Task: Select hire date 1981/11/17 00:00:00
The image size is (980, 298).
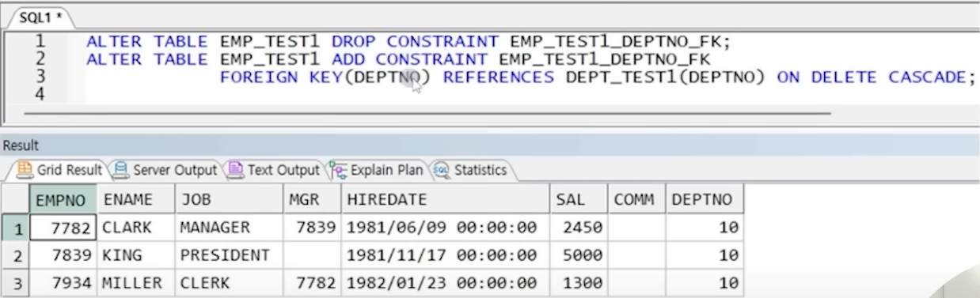Action: point(446,256)
